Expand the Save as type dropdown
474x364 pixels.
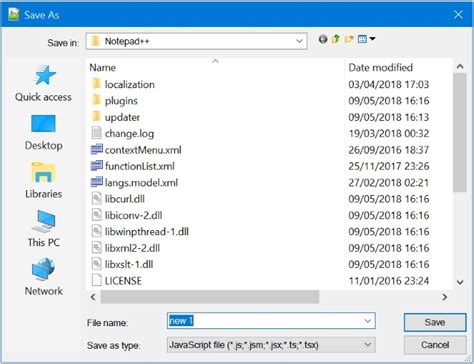368,345
